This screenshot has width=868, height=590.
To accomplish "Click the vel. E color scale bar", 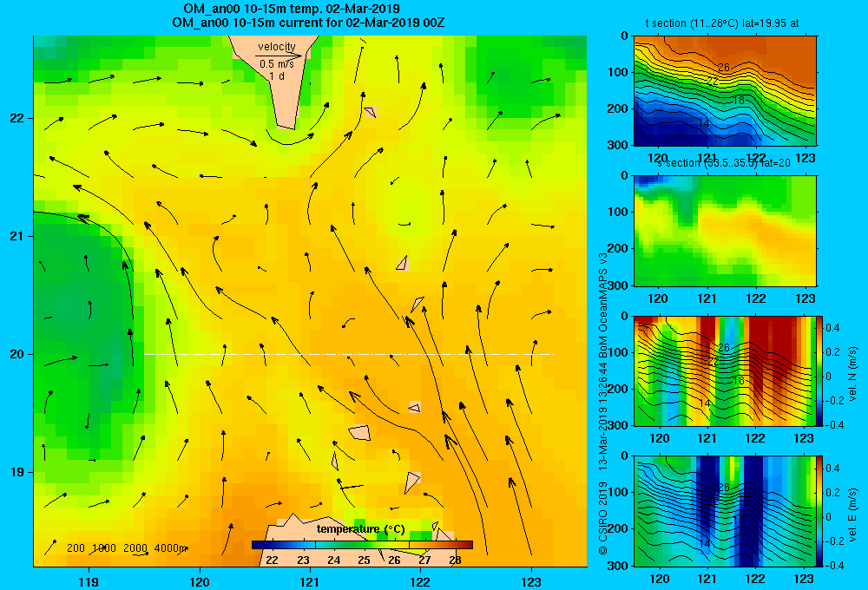I will tap(820, 511).
